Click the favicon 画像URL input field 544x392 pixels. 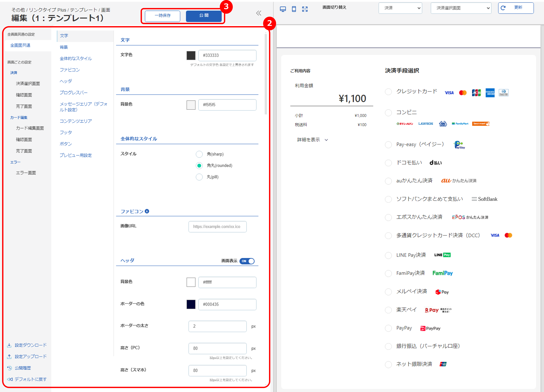coord(217,227)
